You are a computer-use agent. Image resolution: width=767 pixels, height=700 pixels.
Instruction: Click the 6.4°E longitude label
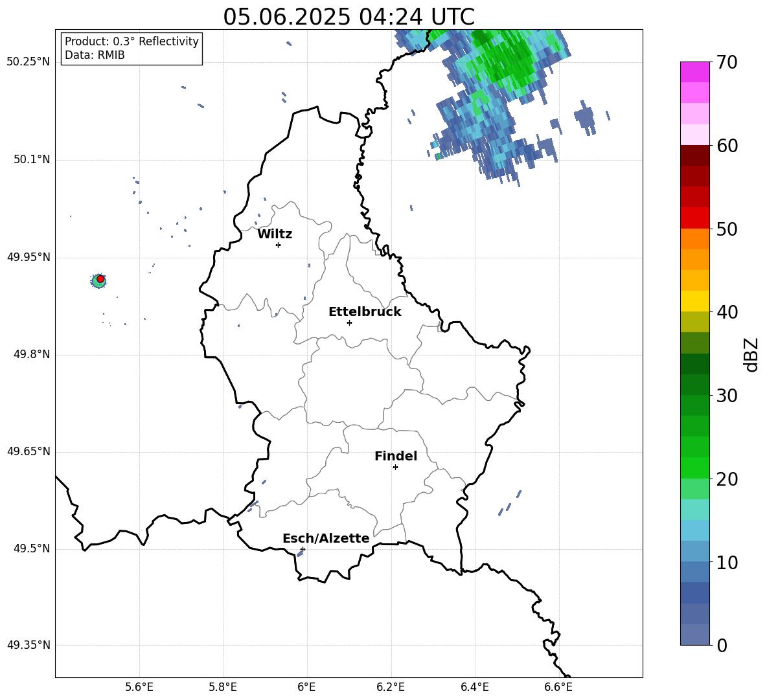click(x=474, y=687)
